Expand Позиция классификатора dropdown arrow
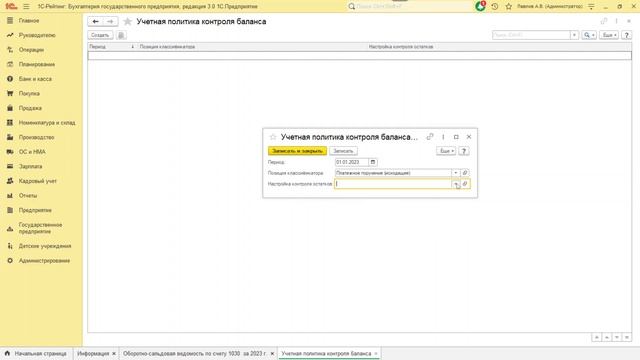Image resolution: width=640 pixels, height=360 pixels. coord(456,173)
